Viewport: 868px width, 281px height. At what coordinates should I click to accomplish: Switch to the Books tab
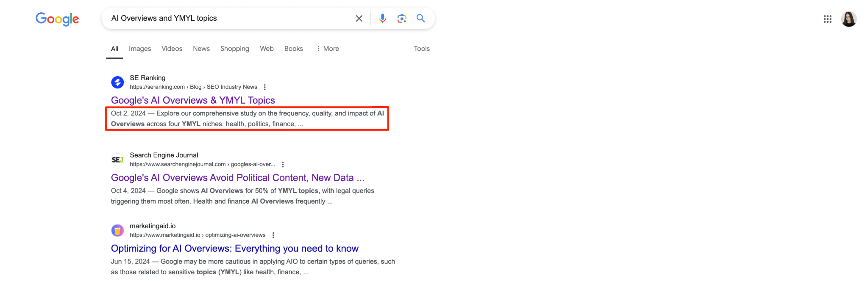(x=294, y=49)
